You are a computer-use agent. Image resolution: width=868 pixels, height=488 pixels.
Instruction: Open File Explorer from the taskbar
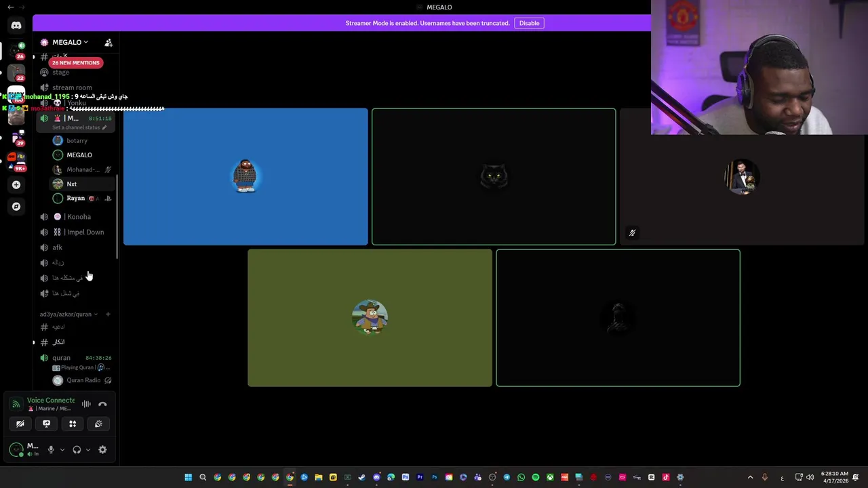319,477
